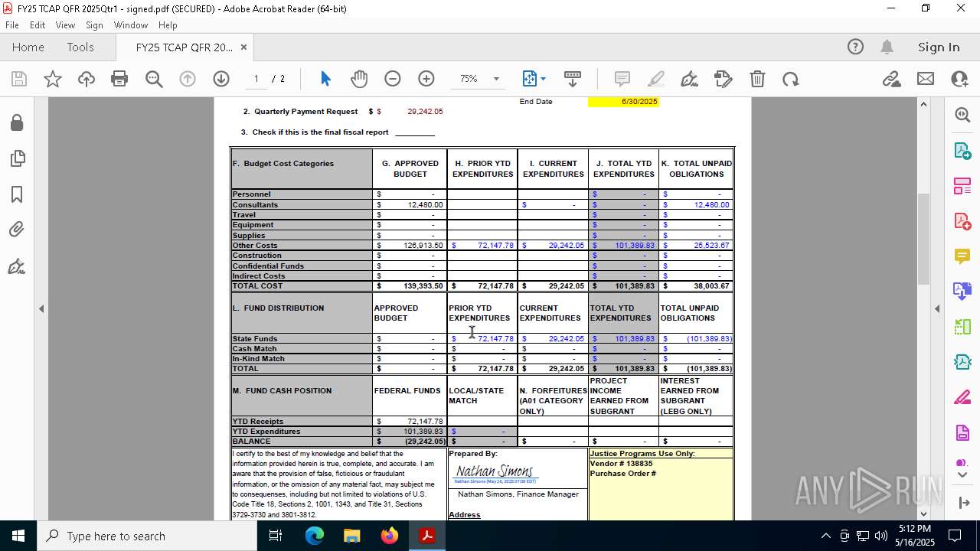The width and height of the screenshot is (980, 551).
Task: Open help question mark icon
Action: pos(855,47)
